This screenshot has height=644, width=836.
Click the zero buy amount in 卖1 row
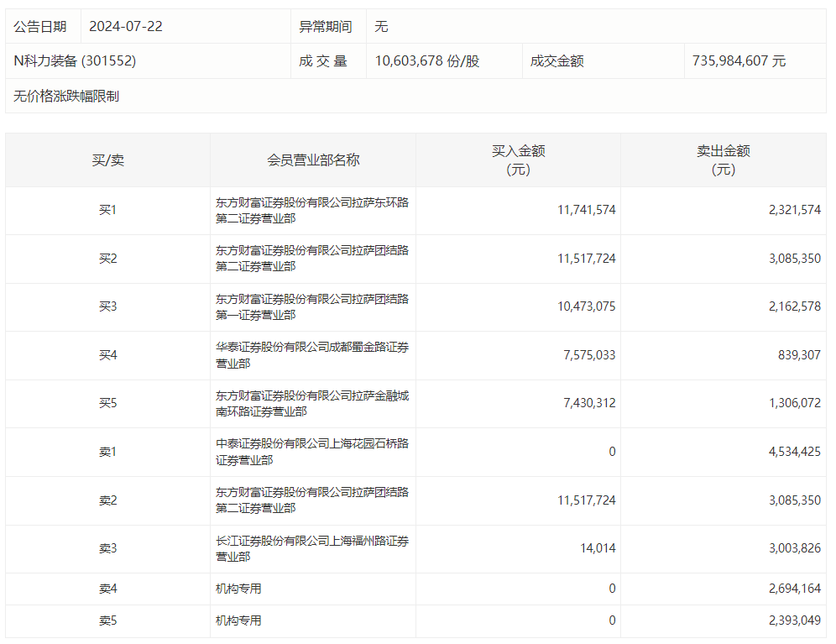tap(612, 452)
